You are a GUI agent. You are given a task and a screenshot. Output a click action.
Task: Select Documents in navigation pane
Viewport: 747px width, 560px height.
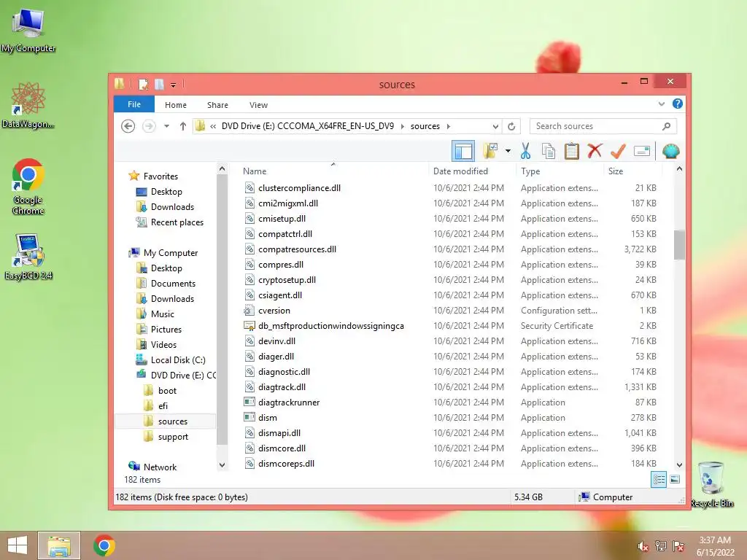coord(173,284)
